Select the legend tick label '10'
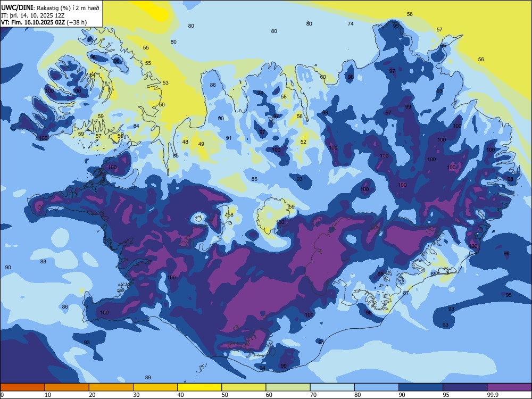The width and height of the screenshot is (532, 399). (x=48, y=395)
